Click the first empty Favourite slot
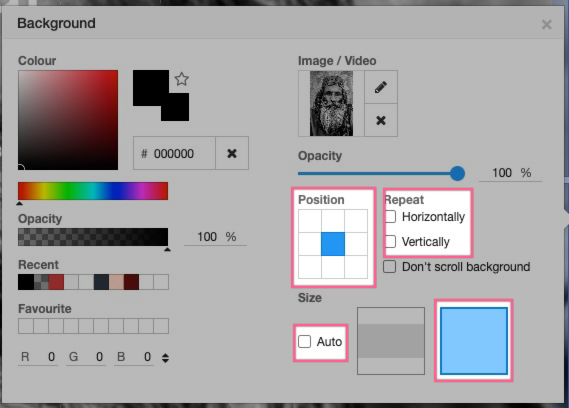The width and height of the screenshot is (569, 408). pos(26,326)
